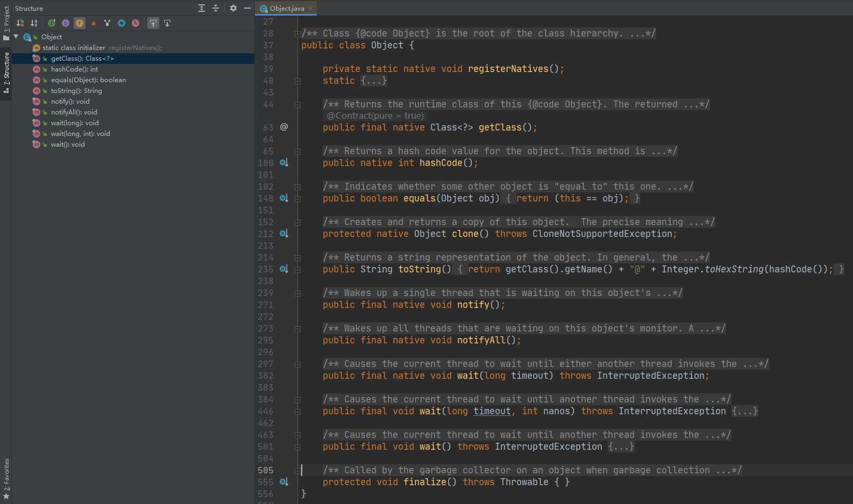The image size is (853, 504).
Task: Expand folded clone Javadoc at line 152
Action: (x=297, y=222)
